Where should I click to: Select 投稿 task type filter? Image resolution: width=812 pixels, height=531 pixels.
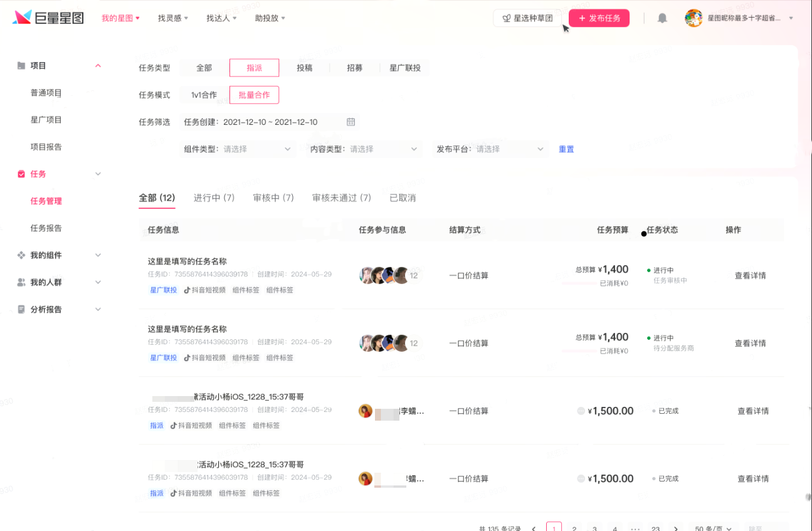pyautogui.click(x=305, y=68)
